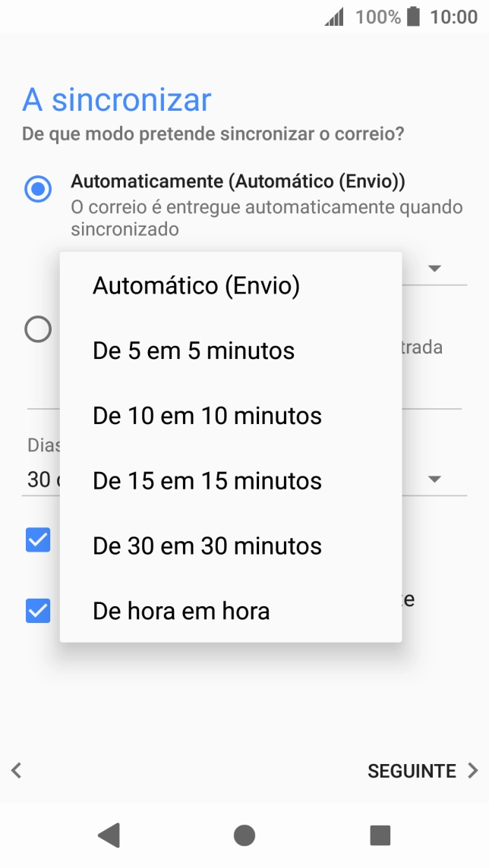489x868 pixels.
Task: Select "De 30 em 30 minutos" option
Action: pyautogui.click(x=206, y=546)
